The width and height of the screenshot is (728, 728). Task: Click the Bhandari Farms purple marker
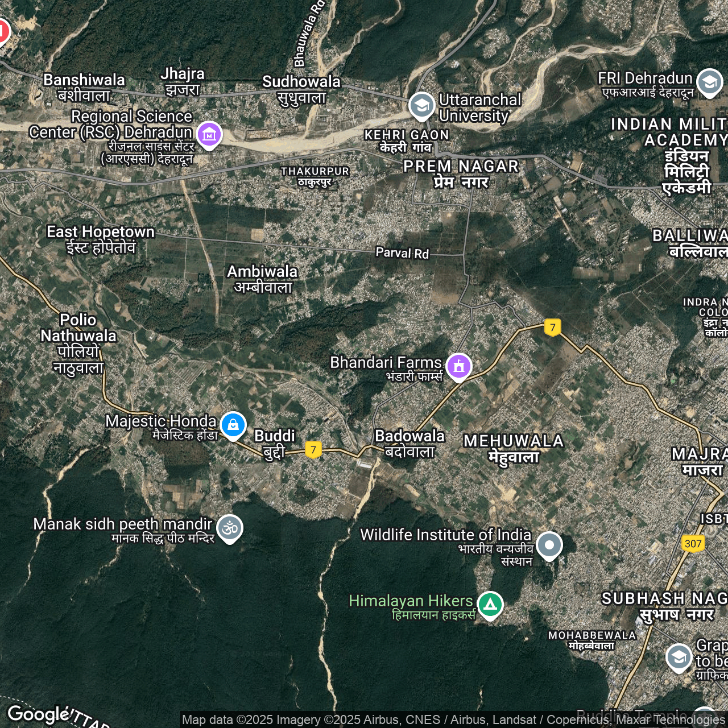[459, 366]
